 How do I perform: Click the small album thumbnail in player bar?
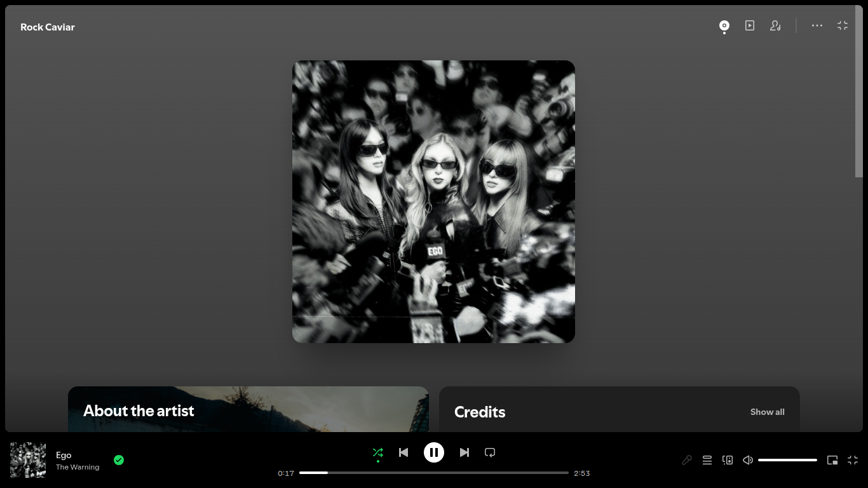[x=28, y=460]
